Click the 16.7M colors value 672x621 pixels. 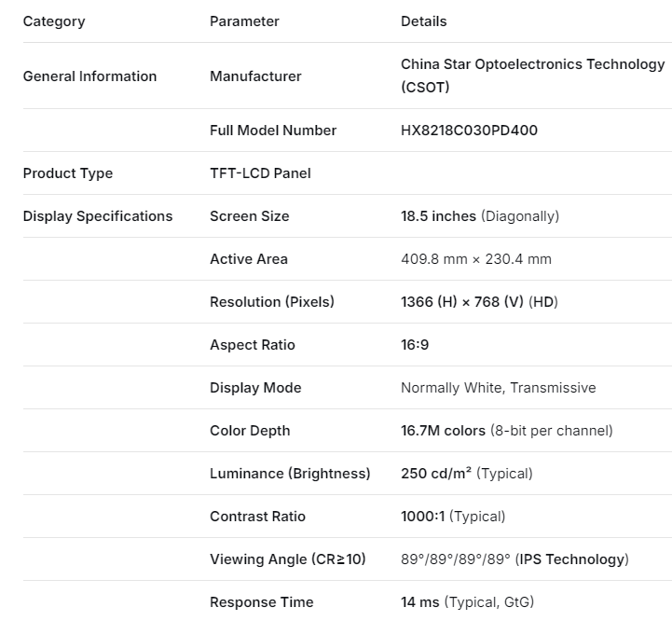[443, 431]
